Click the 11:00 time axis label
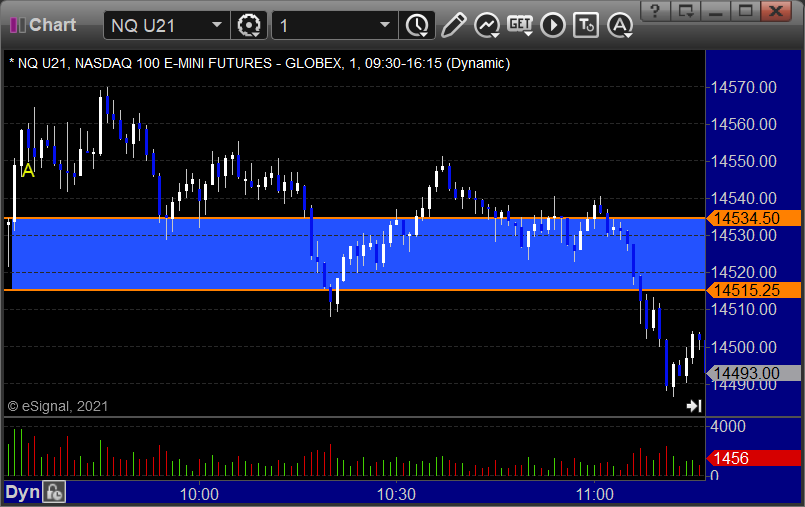Image resolution: width=805 pixels, height=507 pixels. (595, 495)
